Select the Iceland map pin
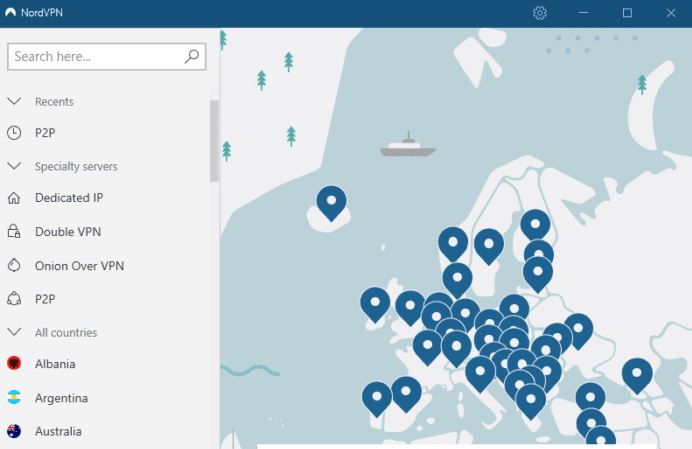692x449 pixels. tap(331, 203)
